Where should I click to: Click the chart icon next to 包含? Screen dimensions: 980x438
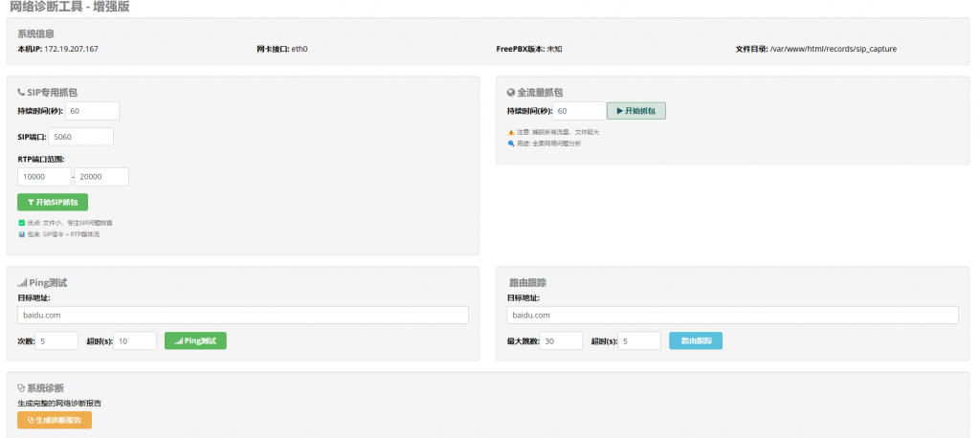coord(21,233)
